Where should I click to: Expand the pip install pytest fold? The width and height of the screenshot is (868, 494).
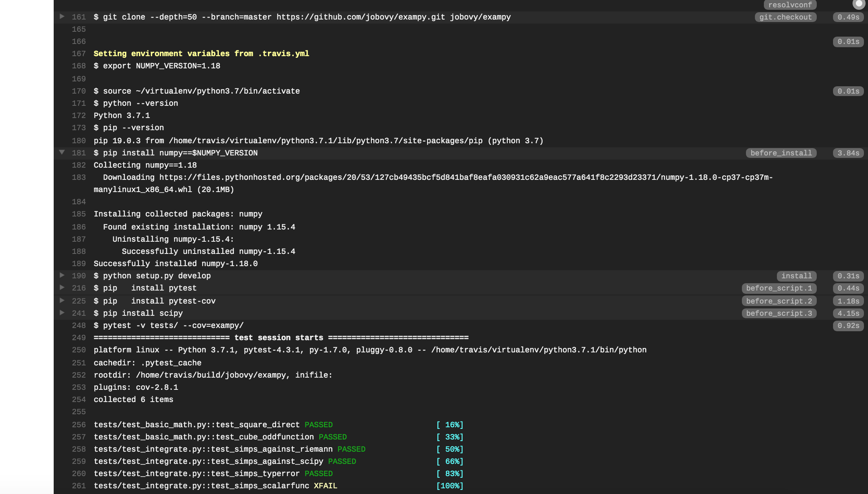point(62,288)
